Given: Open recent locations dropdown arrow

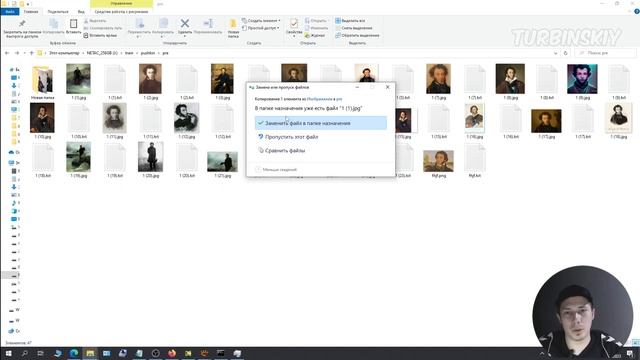Looking at the screenshot, I should pyautogui.click(x=24, y=53).
